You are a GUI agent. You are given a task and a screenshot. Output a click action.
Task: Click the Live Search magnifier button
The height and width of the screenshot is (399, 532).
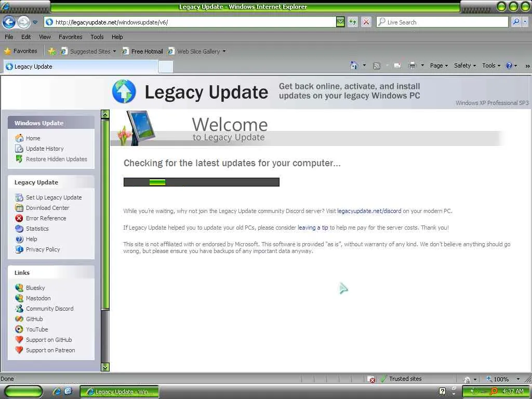pos(516,22)
